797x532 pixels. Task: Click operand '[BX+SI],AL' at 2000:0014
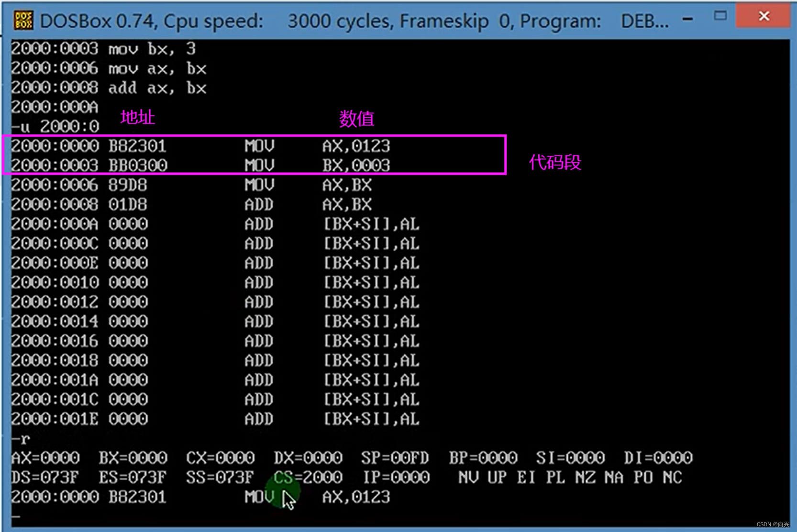[371, 321]
